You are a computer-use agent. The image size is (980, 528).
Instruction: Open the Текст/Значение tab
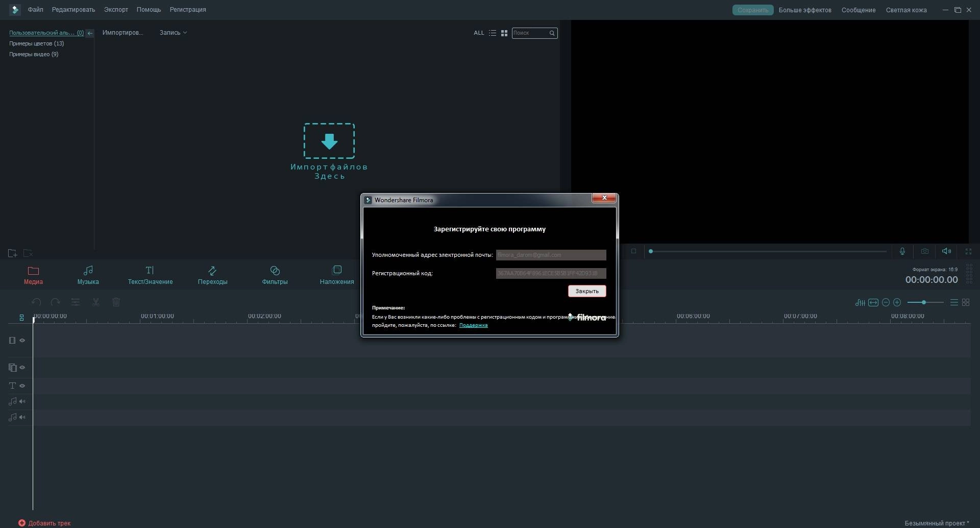point(150,275)
